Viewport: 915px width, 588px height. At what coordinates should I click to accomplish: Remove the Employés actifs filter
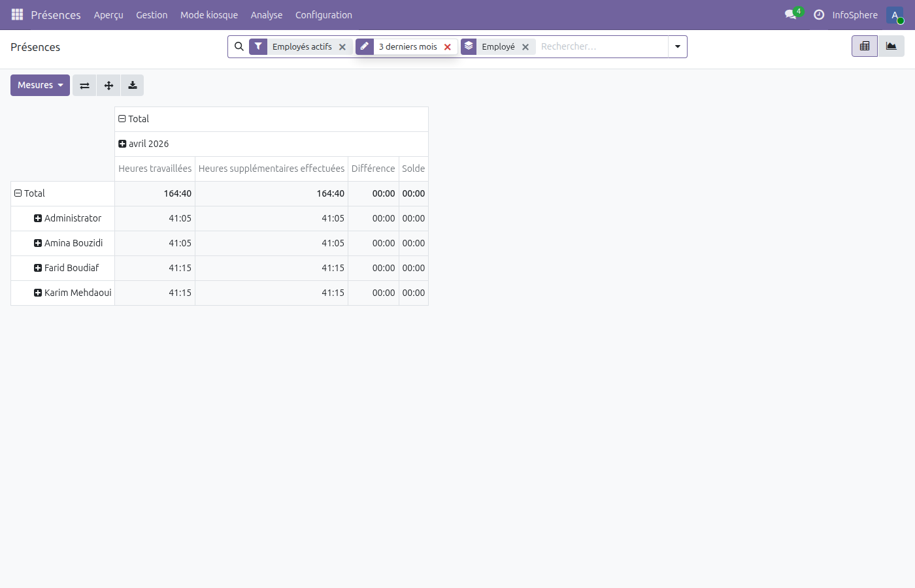point(342,47)
